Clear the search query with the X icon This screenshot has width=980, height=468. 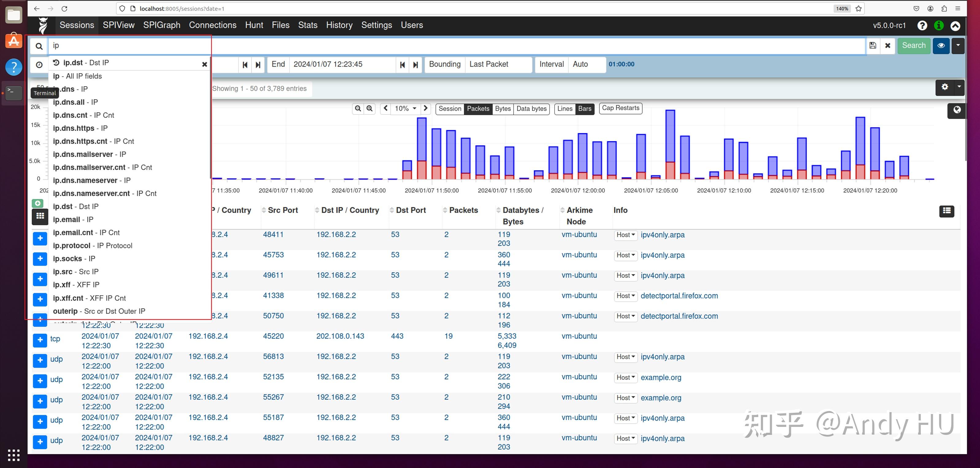pyautogui.click(x=887, y=46)
